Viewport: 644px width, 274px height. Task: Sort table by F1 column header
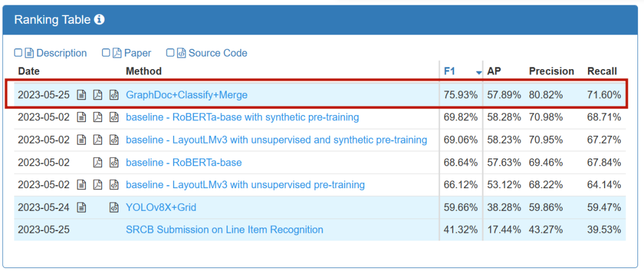point(450,71)
